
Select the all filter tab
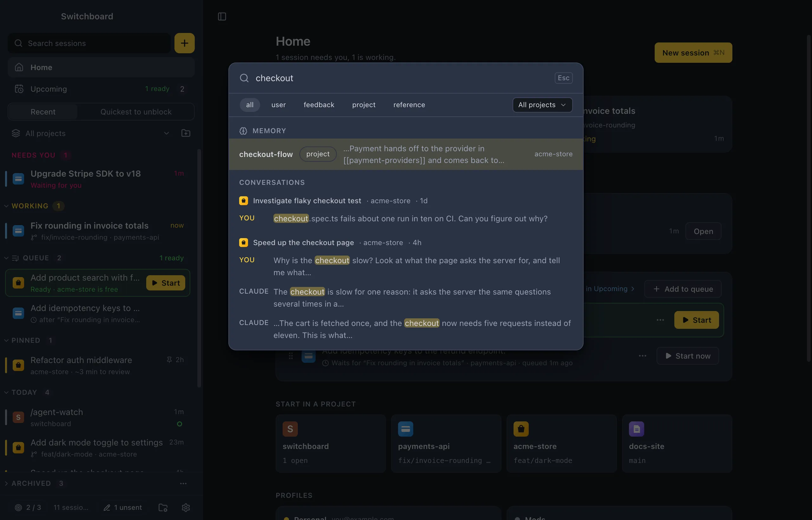click(250, 105)
